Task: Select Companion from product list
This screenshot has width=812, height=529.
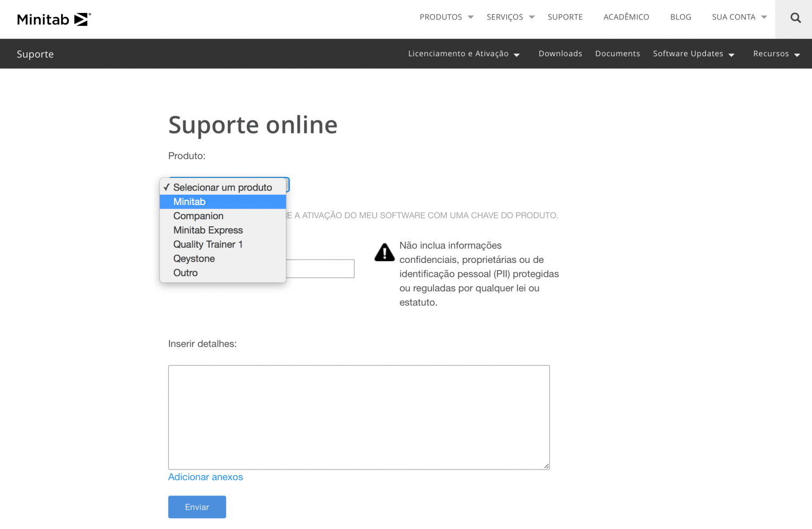Action: coord(222,216)
